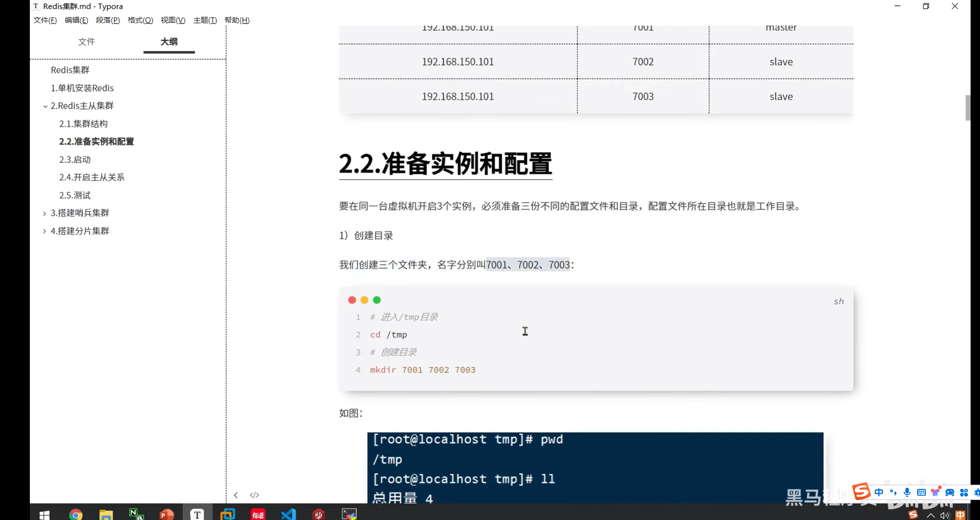This screenshot has width=980, height=520.
Task: Jump to 2.4.开启主从关系 in outline
Action: point(92,177)
